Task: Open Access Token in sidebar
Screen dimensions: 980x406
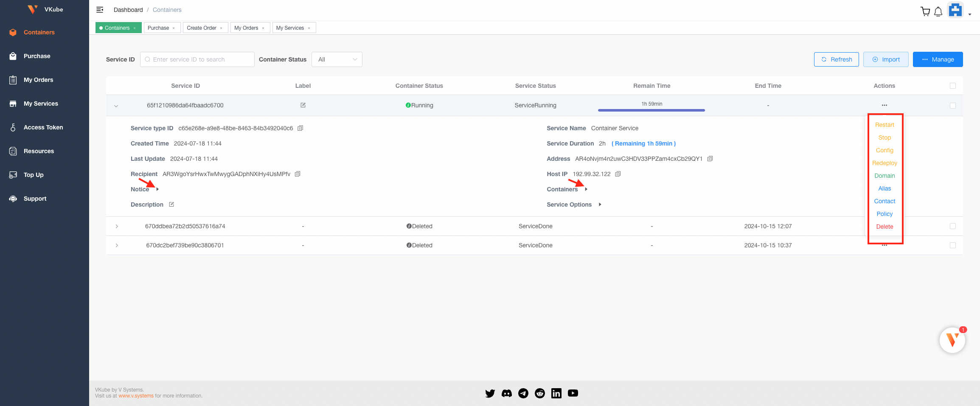Action: [x=43, y=127]
